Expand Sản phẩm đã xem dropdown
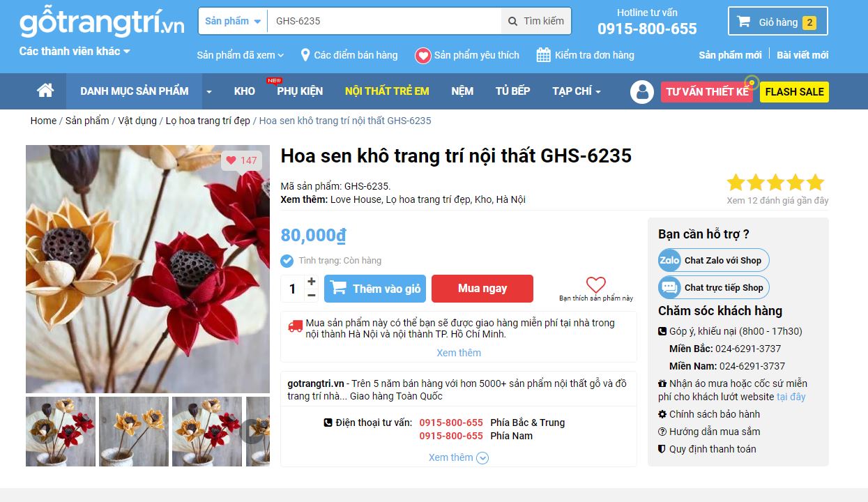 tap(241, 55)
